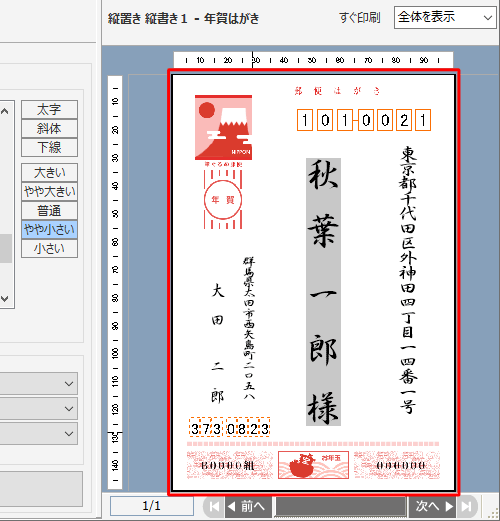Open the 全体を表示 zoom dropdown
Viewport: 500px width, 521px height.
(445, 17)
